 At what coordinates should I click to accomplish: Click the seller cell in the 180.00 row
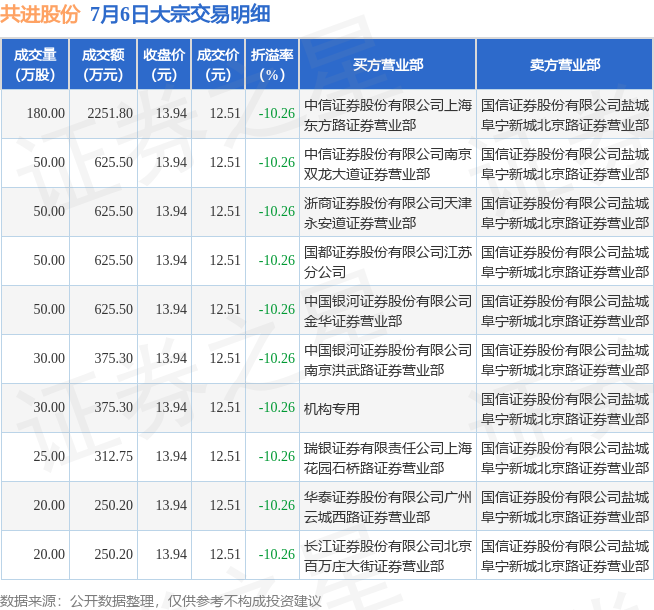coord(565,115)
